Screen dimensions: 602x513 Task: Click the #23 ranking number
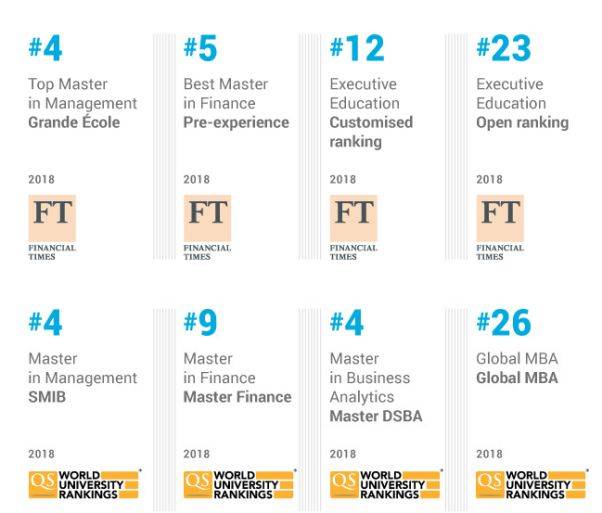pos(504,49)
